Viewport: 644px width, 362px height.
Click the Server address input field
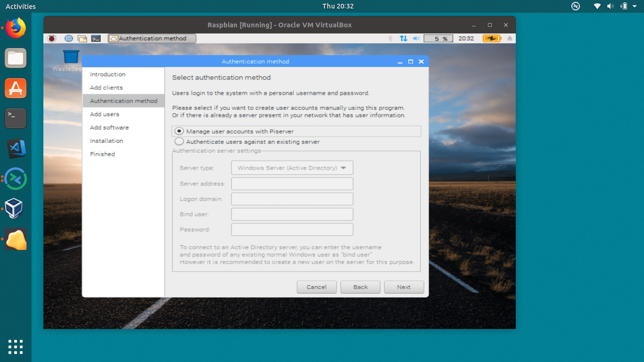(x=291, y=183)
